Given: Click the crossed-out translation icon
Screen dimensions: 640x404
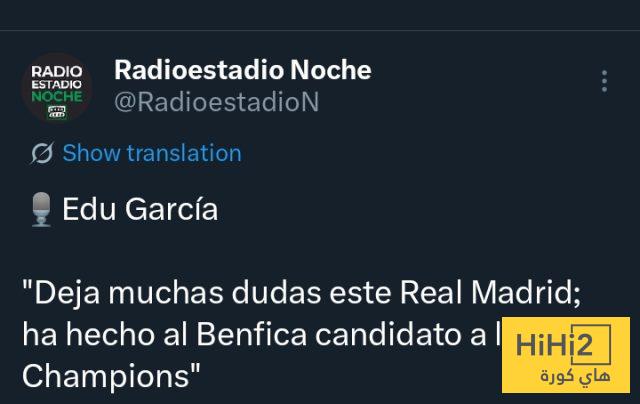Looking at the screenshot, I should pos(42,153).
